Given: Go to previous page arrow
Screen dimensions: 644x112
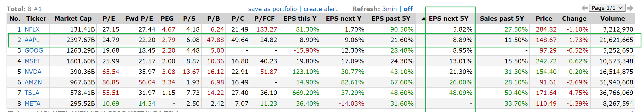Looking at the screenshot, I should (585, 8).
